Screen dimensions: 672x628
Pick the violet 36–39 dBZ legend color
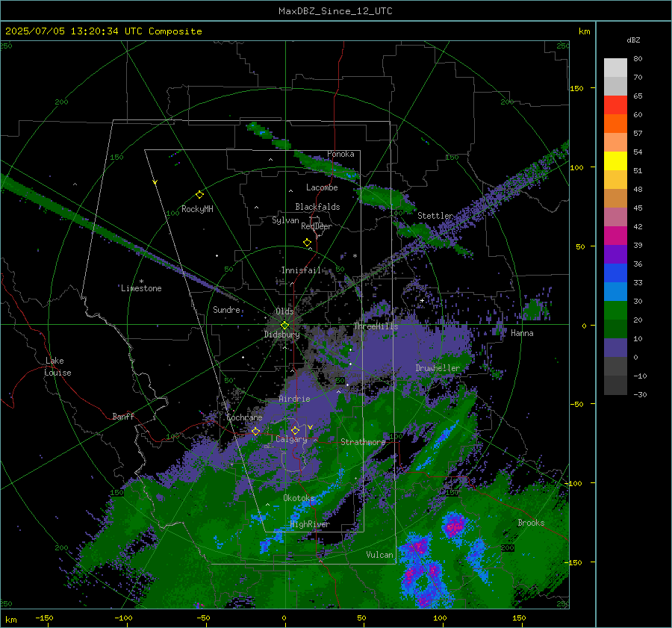point(615,255)
